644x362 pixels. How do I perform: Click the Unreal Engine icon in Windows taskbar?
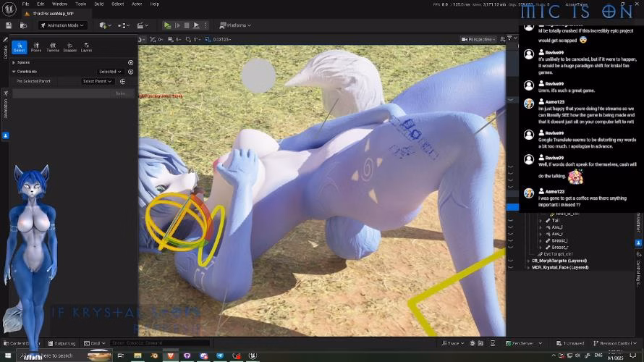pos(253,355)
